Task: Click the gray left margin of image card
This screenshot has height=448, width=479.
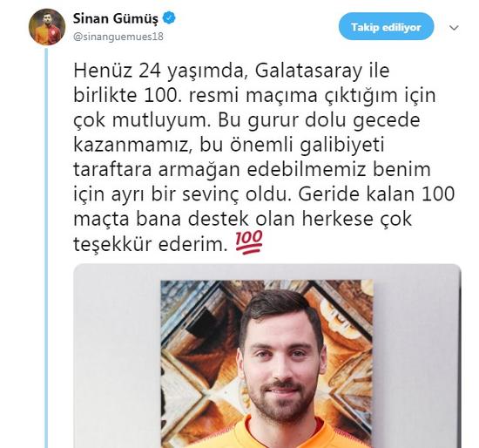Action: tap(117, 356)
